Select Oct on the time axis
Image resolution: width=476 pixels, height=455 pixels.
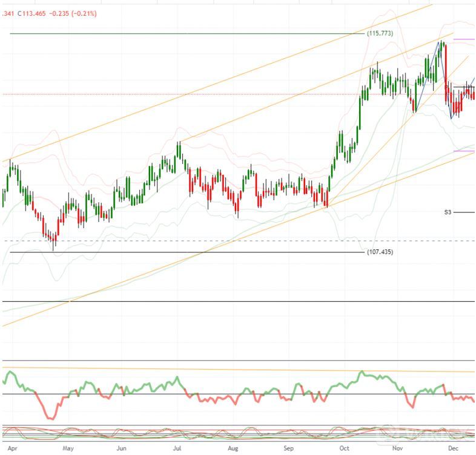[344, 449]
